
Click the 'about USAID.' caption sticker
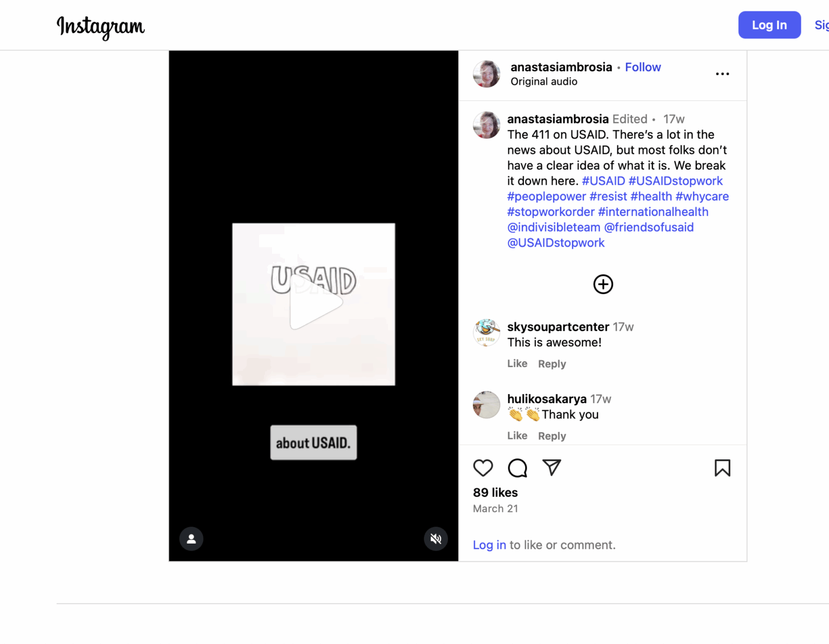point(314,443)
